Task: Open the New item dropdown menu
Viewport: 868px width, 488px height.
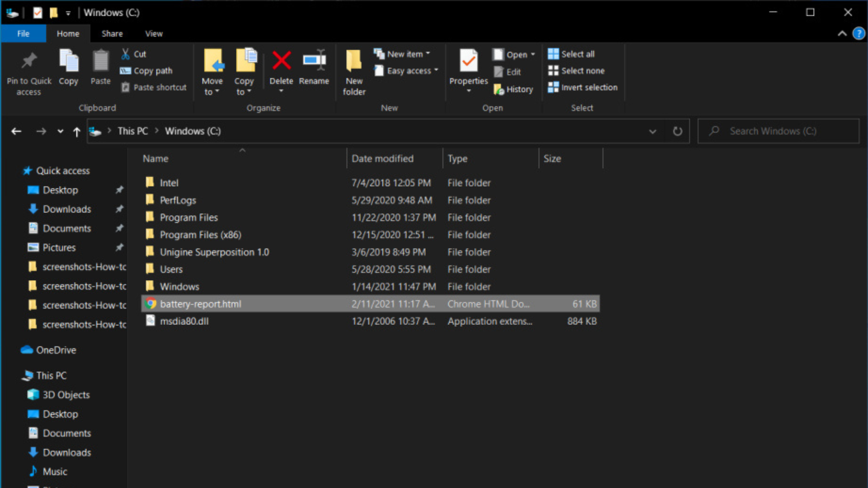Action: pyautogui.click(x=402, y=54)
